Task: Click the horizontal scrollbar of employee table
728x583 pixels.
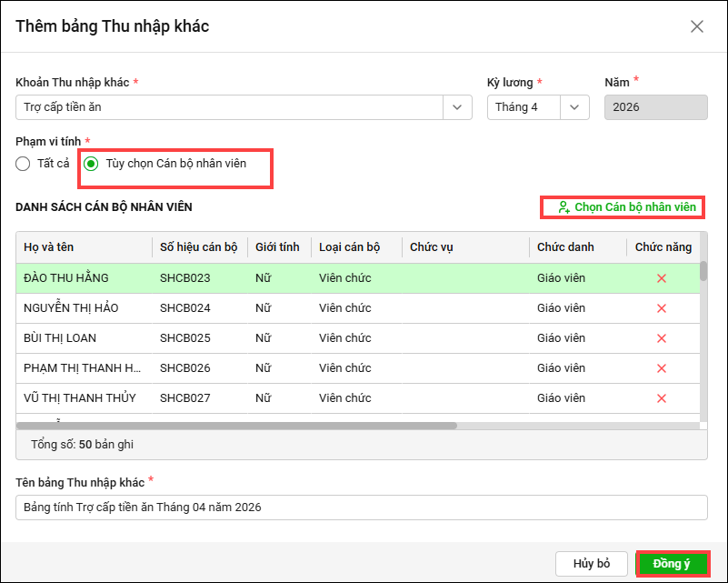Action: coord(236,425)
